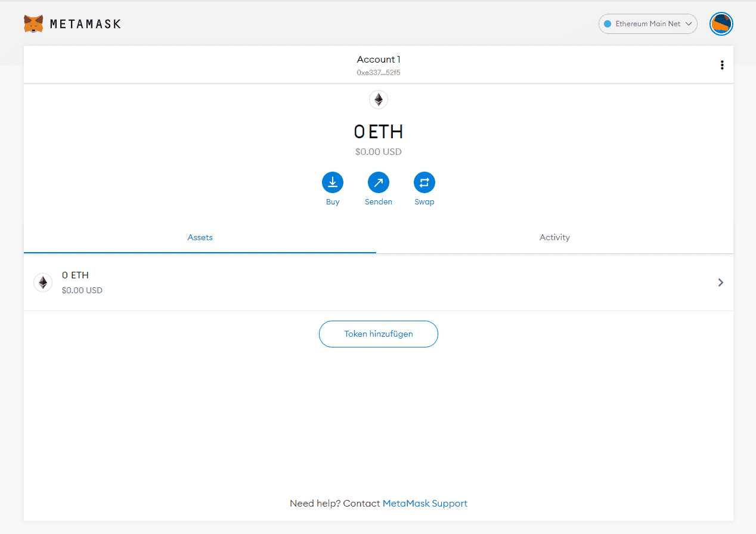Image resolution: width=756 pixels, height=534 pixels.
Task: Open the MetaMask Support link
Action: click(425, 503)
